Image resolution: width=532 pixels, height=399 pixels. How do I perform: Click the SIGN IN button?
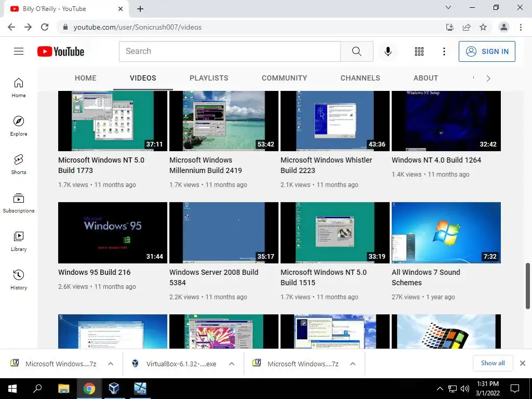487,51
